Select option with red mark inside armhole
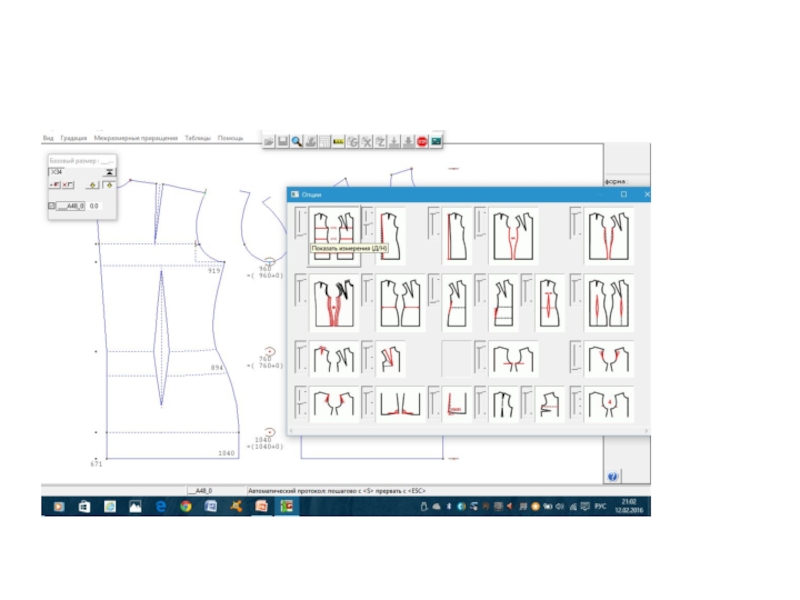 609,404
